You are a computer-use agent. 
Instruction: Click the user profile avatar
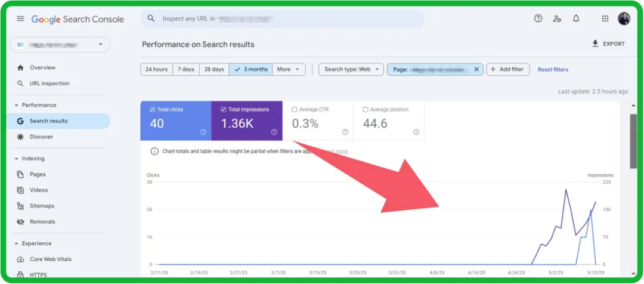point(624,18)
